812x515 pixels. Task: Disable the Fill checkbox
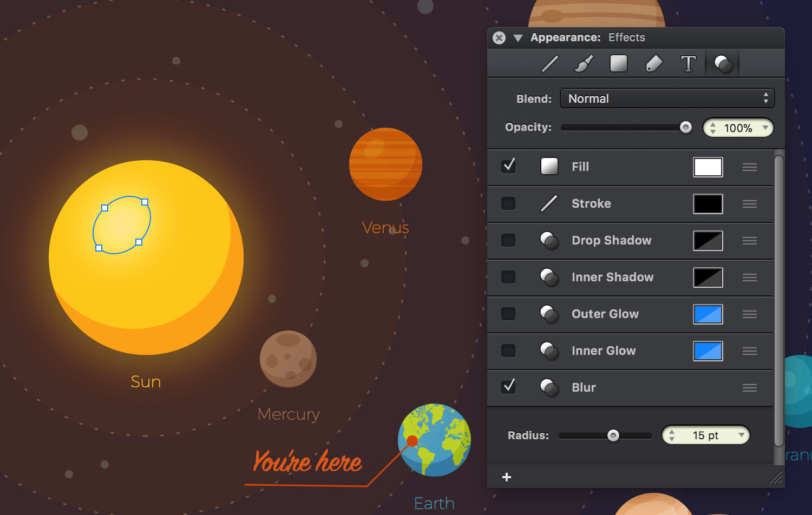508,166
